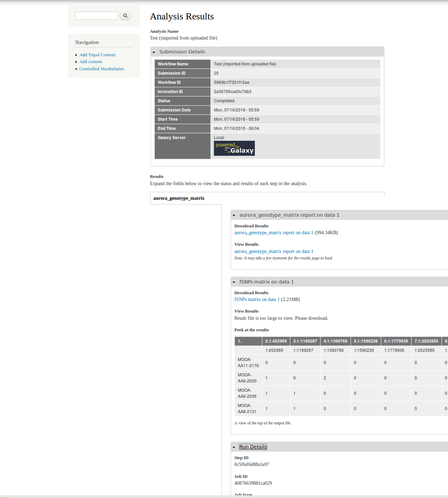This screenshot has width=448, height=498.
Task: Click the arrow icon beside Add content
Action: (x=76, y=62)
